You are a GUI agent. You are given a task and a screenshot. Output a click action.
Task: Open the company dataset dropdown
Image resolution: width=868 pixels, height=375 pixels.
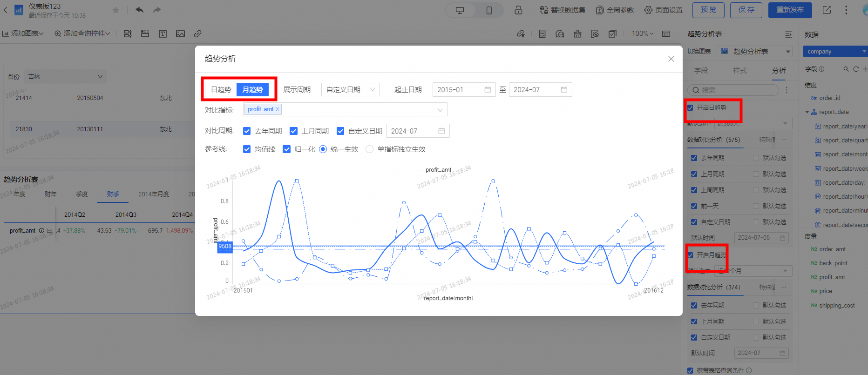(834, 52)
